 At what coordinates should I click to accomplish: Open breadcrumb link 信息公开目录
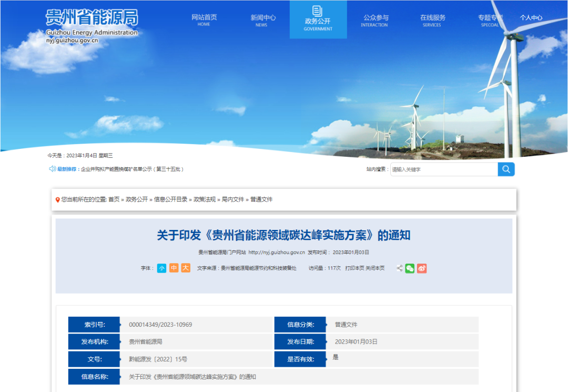click(x=170, y=199)
